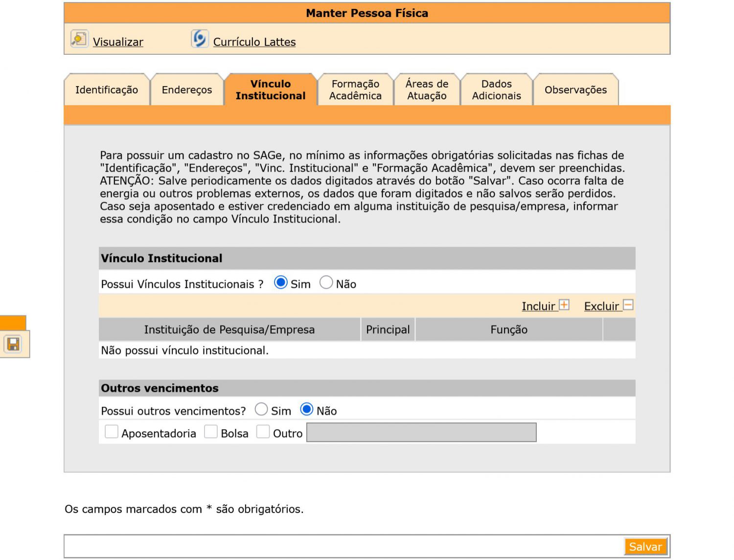Choose Sim for Possui outros vencimentos

(261, 409)
